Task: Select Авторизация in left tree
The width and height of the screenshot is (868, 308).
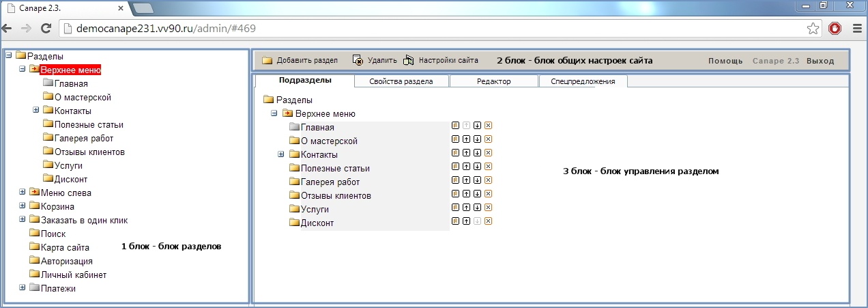Action: click(x=67, y=261)
